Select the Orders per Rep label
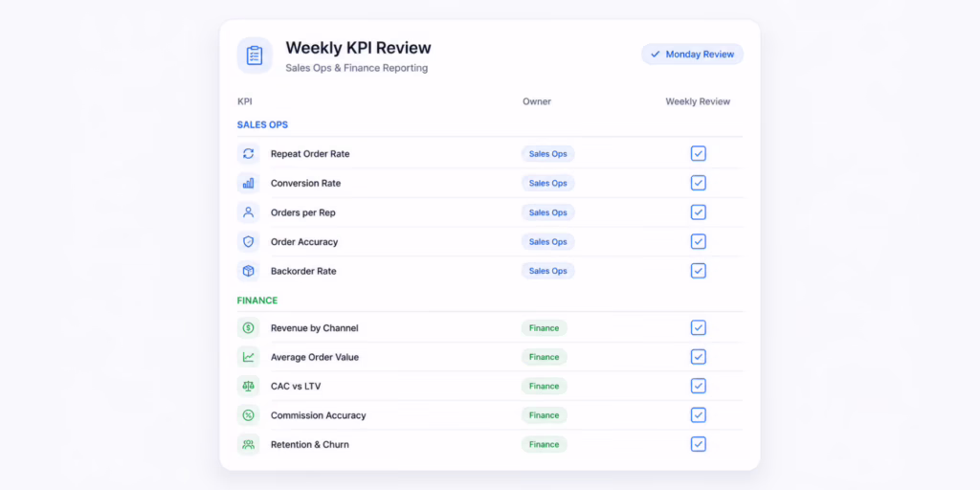The height and width of the screenshot is (490, 980). [303, 212]
